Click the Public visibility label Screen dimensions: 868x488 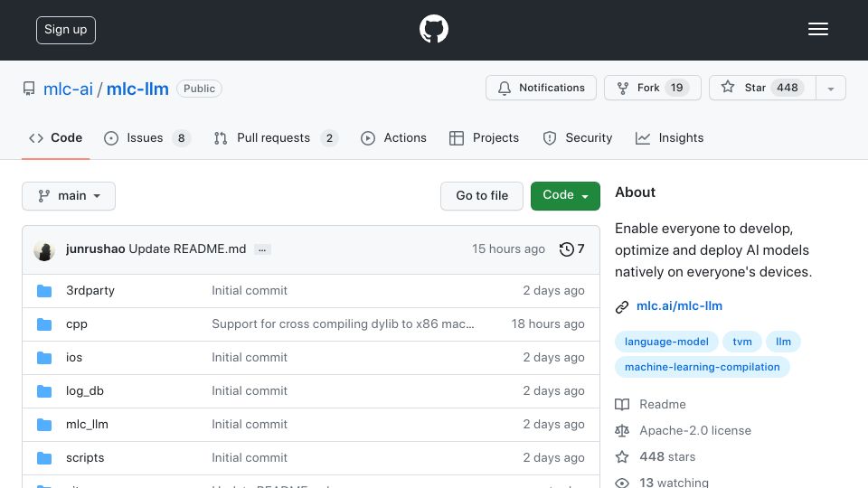(x=199, y=89)
